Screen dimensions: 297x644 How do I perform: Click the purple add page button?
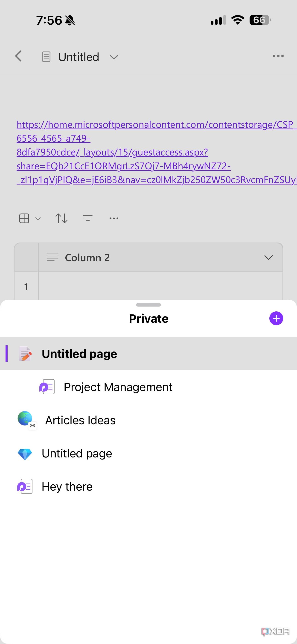(276, 318)
